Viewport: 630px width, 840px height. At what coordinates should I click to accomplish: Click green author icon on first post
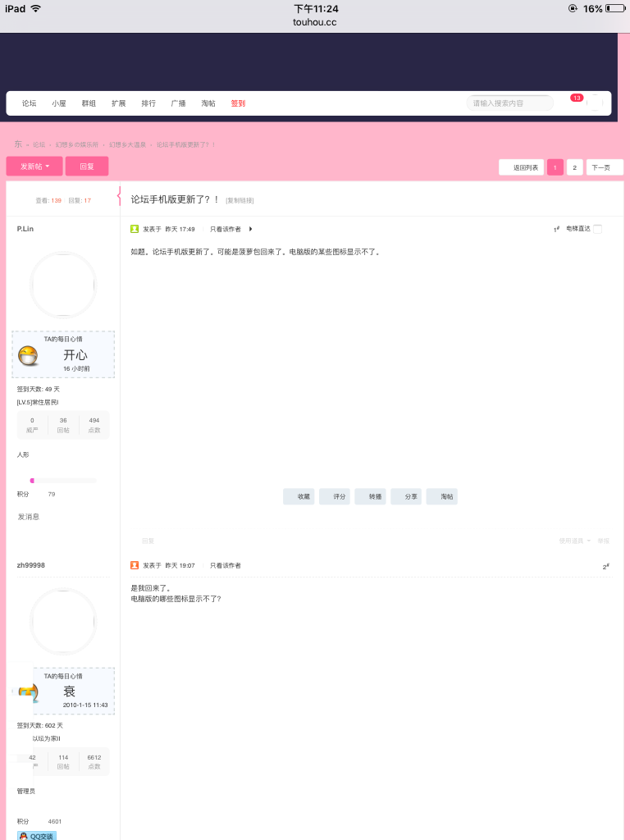point(135,229)
